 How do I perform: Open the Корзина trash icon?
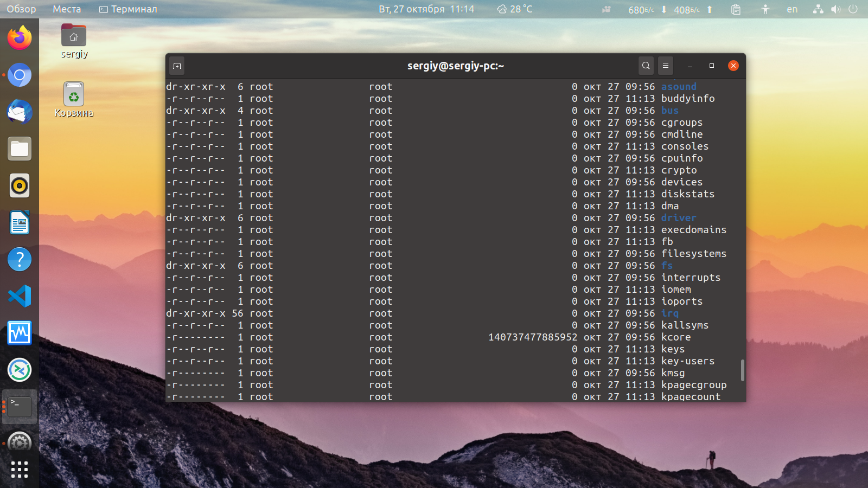(x=74, y=100)
